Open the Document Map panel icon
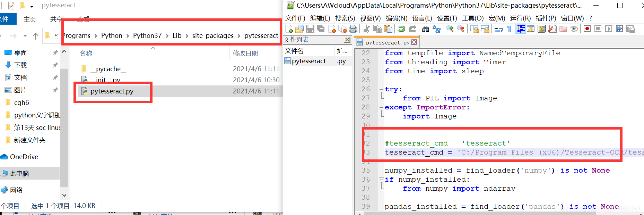 click(x=541, y=29)
